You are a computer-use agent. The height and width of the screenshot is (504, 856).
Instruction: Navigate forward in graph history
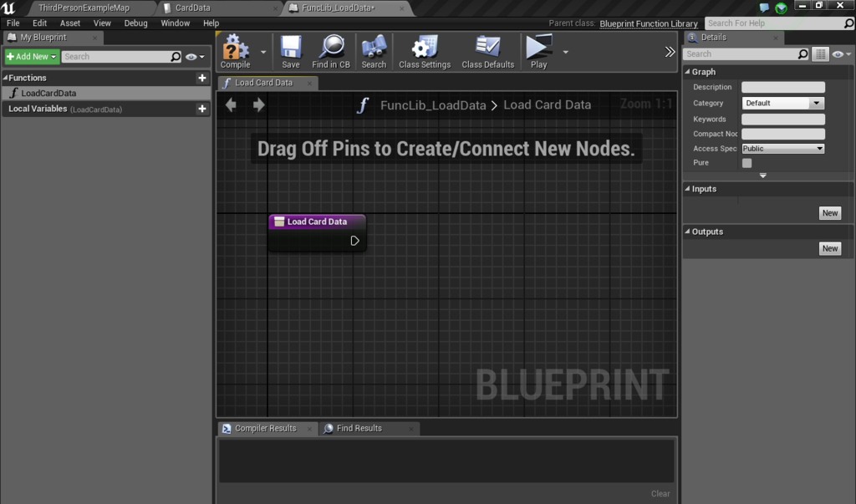click(259, 104)
